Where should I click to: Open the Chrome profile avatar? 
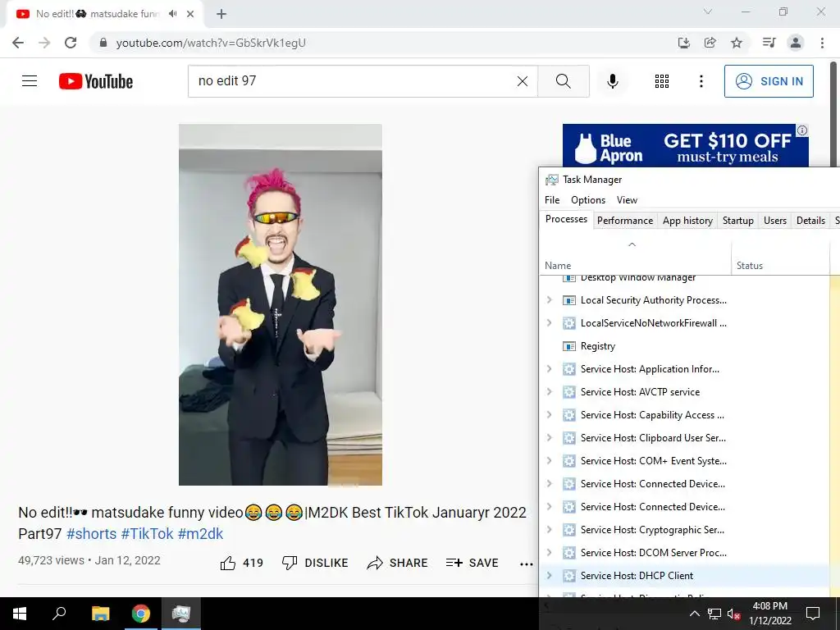coord(796,43)
